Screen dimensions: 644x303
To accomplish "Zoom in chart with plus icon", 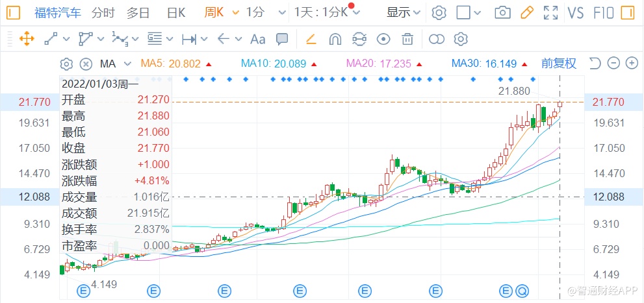I will pyautogui.click(x=632, y=64).
